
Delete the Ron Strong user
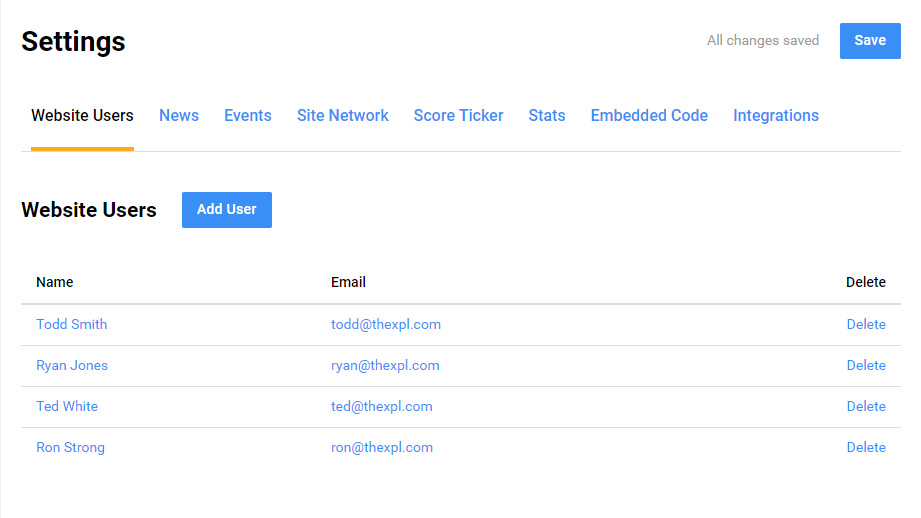click(866, 448)
